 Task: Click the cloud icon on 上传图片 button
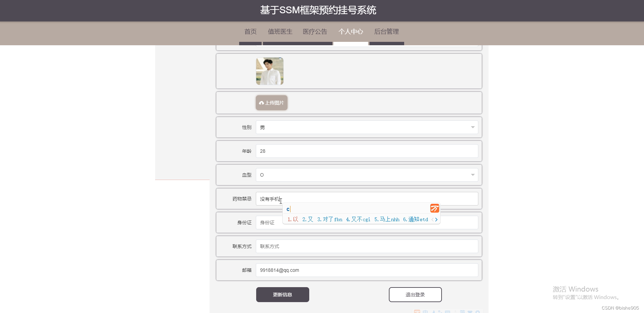point(262,103)
